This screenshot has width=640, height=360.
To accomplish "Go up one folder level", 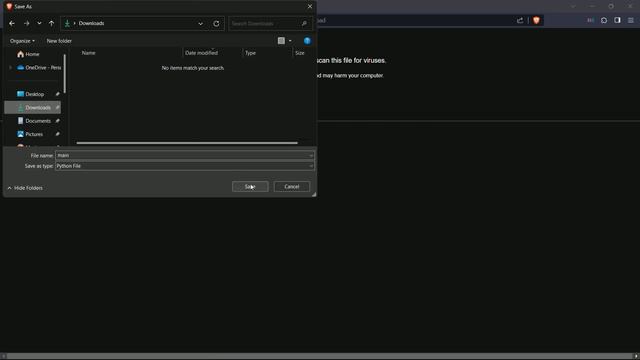I will point(51,24).
